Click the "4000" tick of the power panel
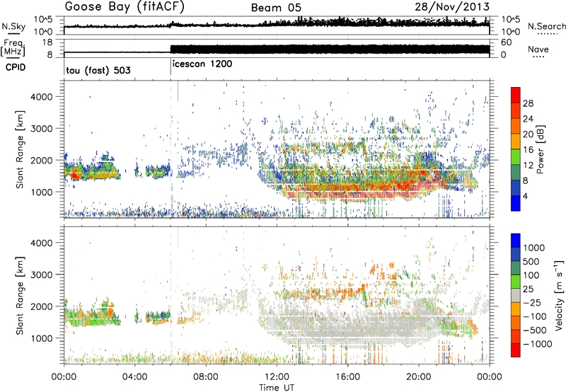 (42, 97)
